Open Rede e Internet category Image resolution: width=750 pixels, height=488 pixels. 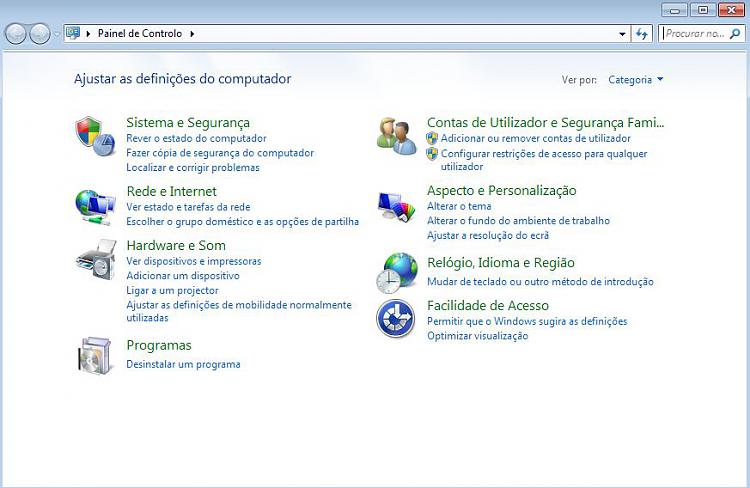point(171,191)
